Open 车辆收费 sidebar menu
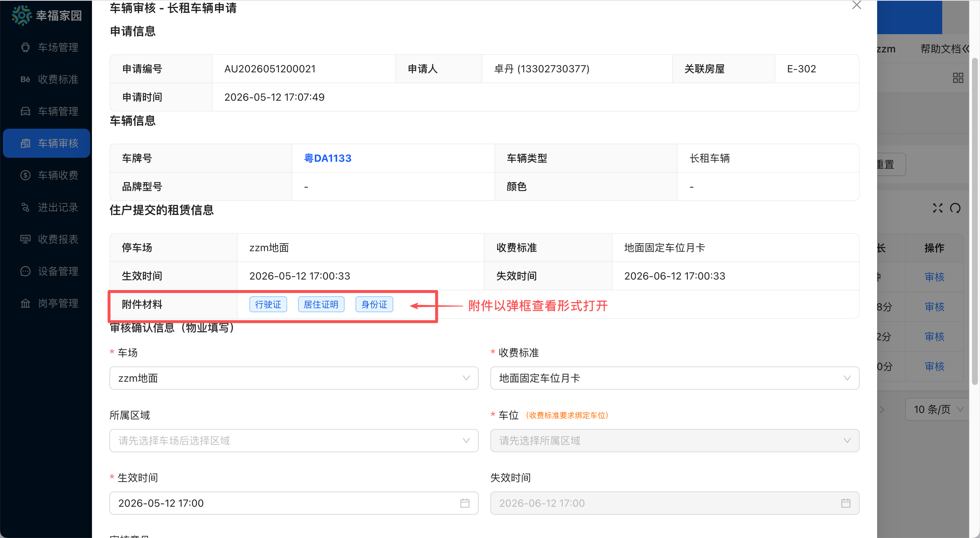This screenshot has width=980, height=538. pos(47,175)
